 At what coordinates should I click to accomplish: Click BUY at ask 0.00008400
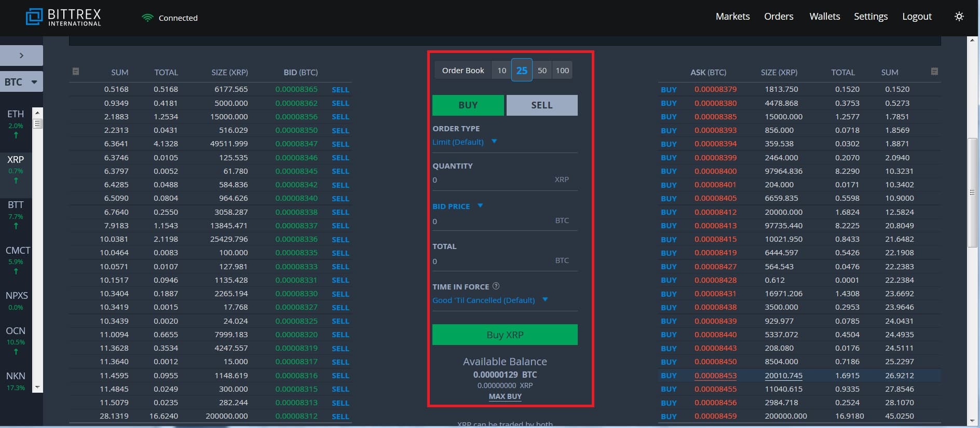coord(669,171)
